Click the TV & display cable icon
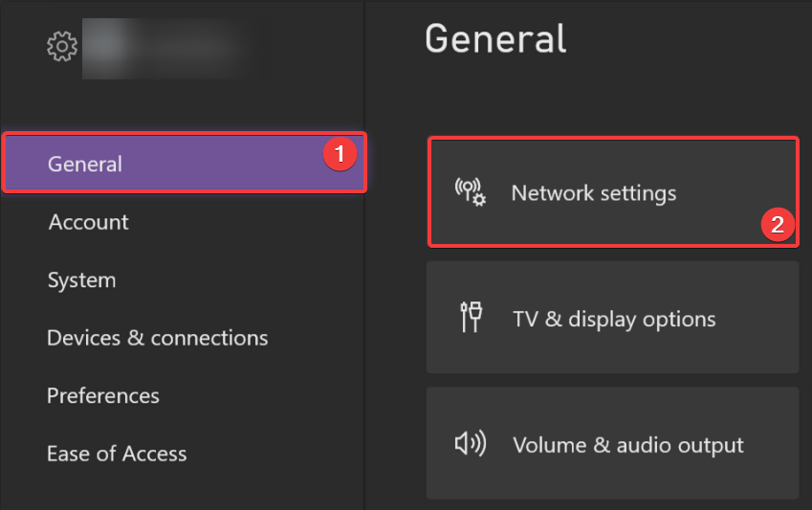The width and height of the screenshot is (812, 510). tap(471, 318)
